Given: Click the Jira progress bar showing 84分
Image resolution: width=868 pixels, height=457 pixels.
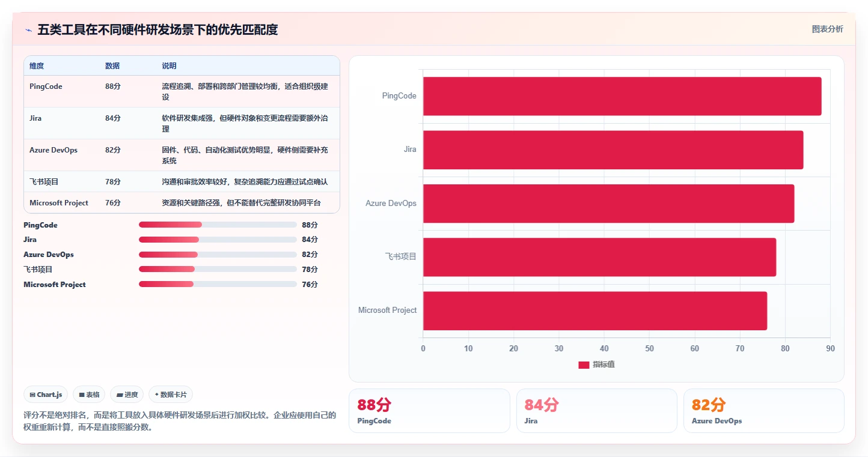Looking at the screenshot, I should tap(218, 240).
